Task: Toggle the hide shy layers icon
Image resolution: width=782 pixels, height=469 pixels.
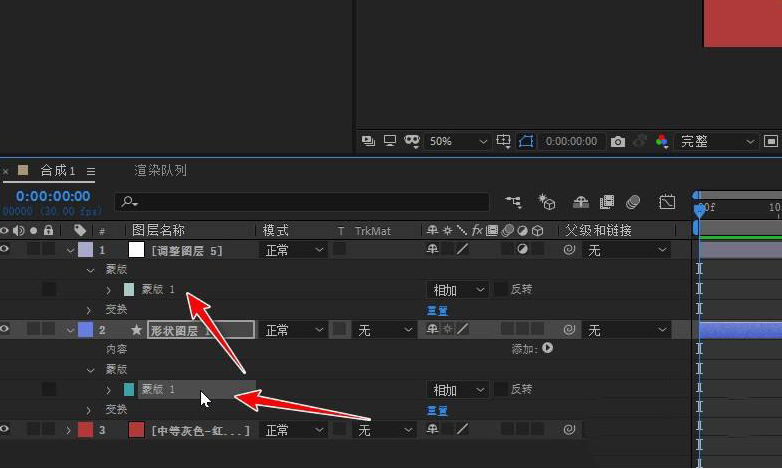Action: tap(581, 202)
